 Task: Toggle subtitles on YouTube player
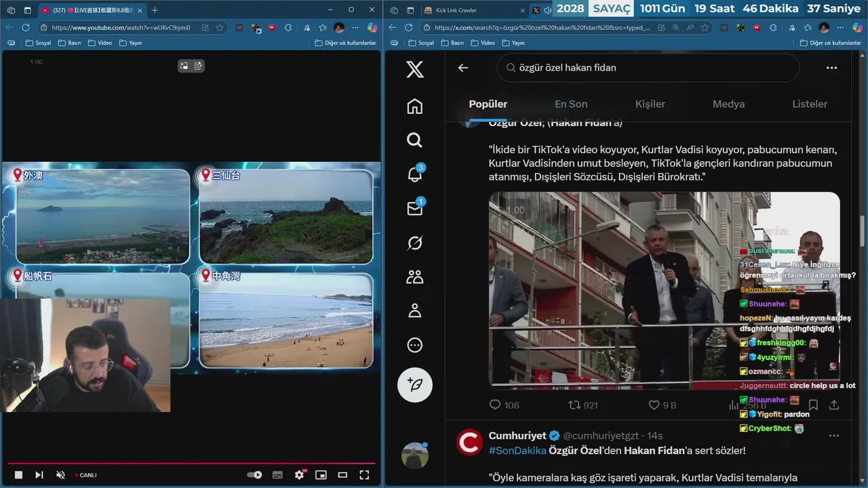pos(277,475)
